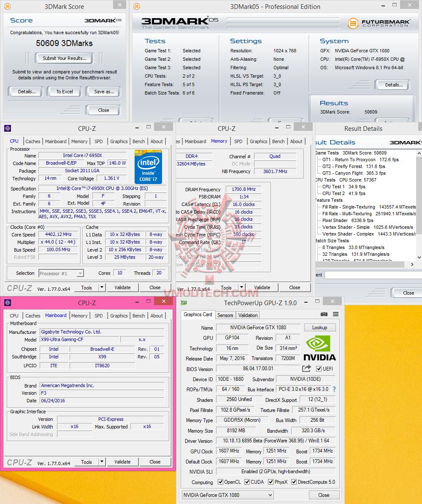Select the Pixel Shader result row
The width and height of the screenshot is (422, 504).
point(348,220)
